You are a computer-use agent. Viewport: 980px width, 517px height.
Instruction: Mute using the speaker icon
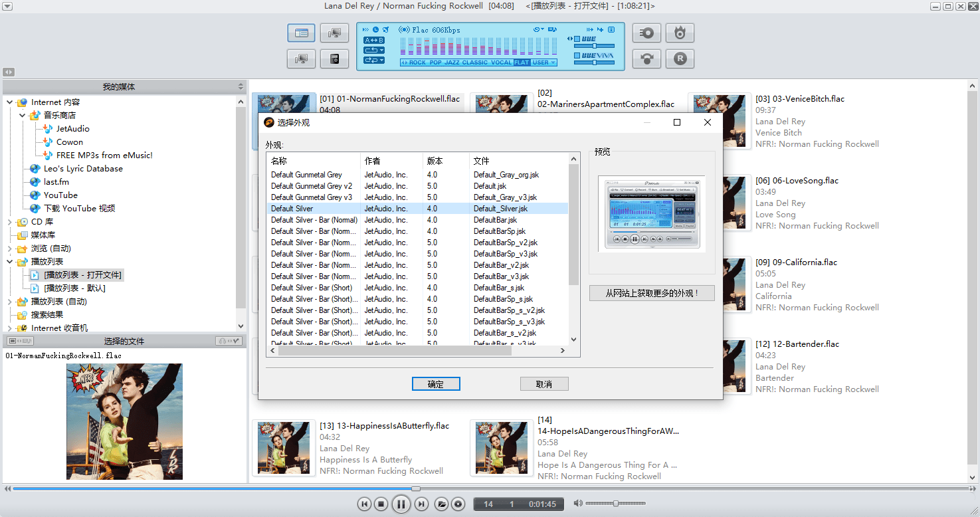coord(578,504)
